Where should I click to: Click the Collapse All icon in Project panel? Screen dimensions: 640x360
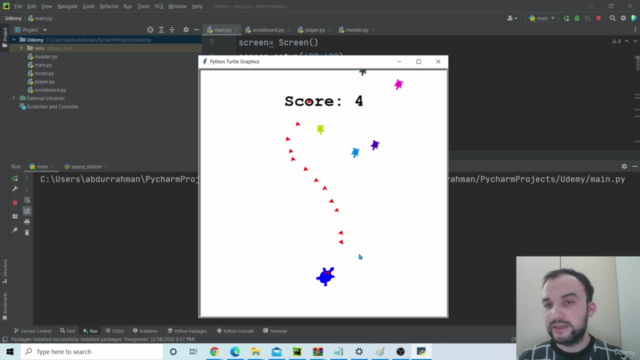click(x=172, y=30)
